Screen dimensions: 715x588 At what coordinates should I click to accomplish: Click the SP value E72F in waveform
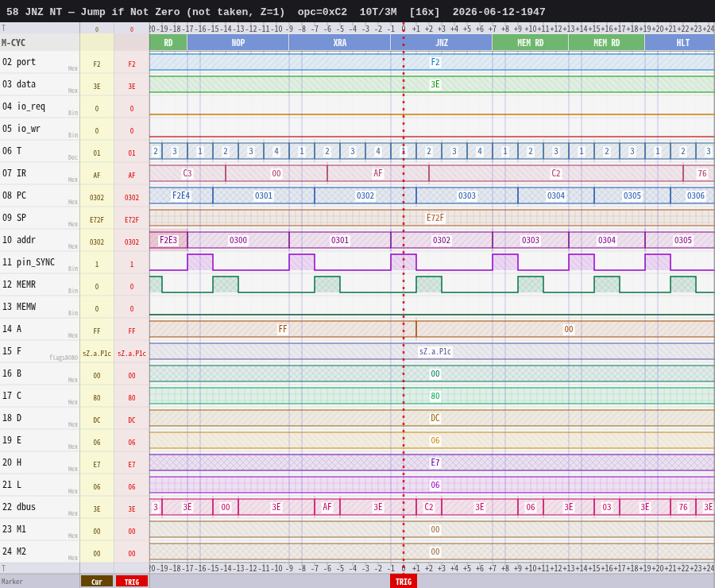[x=435, y=218]
